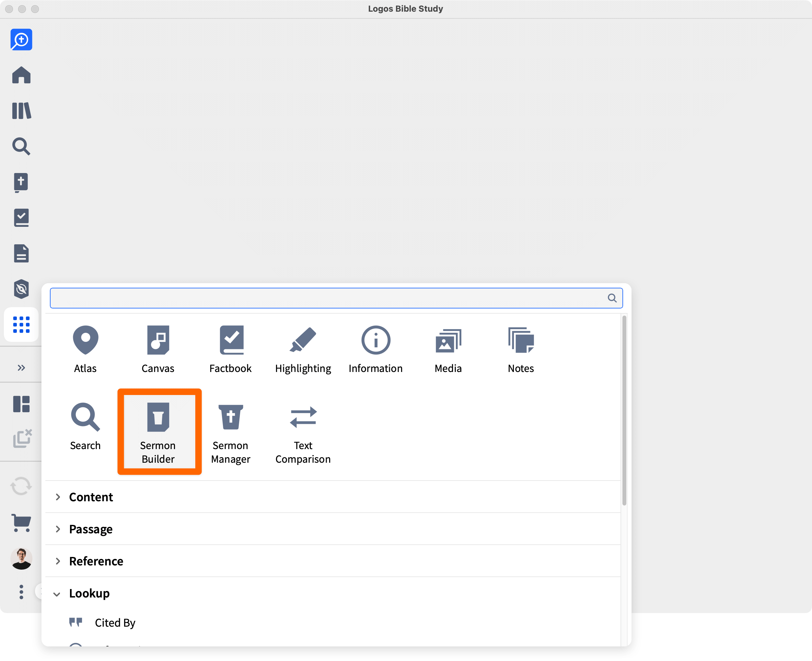Viewport: 812px width, 661px height.
Task: Open the Information tool
Action: (x=376, y=349)
